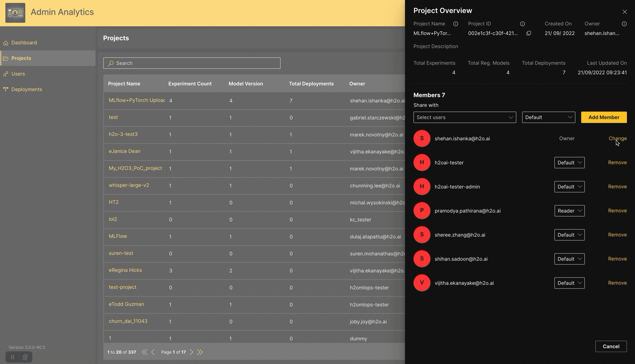
Task: Click the pause icon at bottom left
Action: click(12, 357)
